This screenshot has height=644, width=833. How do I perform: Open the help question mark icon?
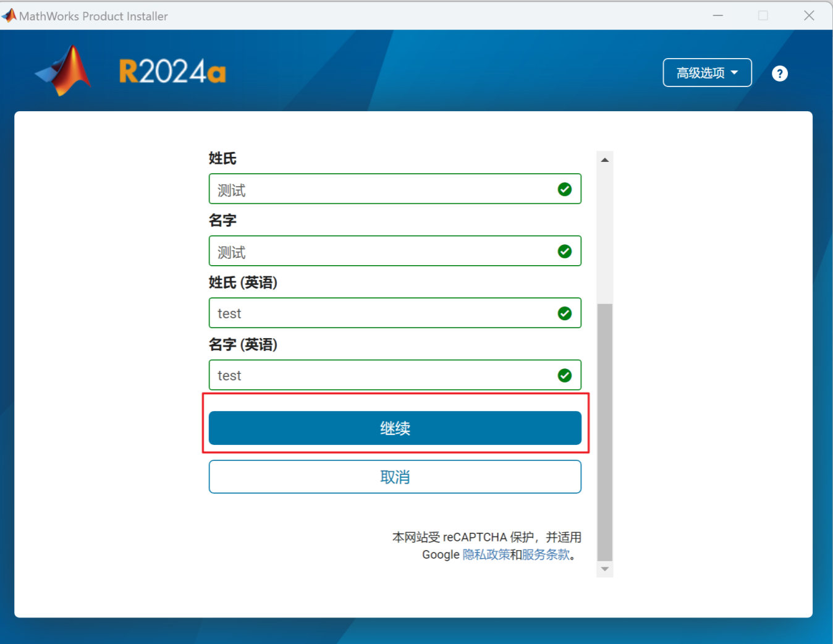[x=779, y=73]
